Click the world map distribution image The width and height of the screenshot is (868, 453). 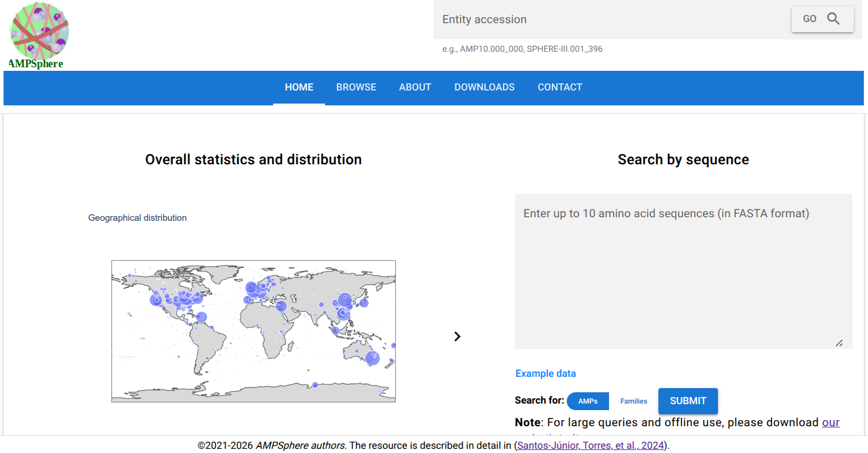click(253, 331)
